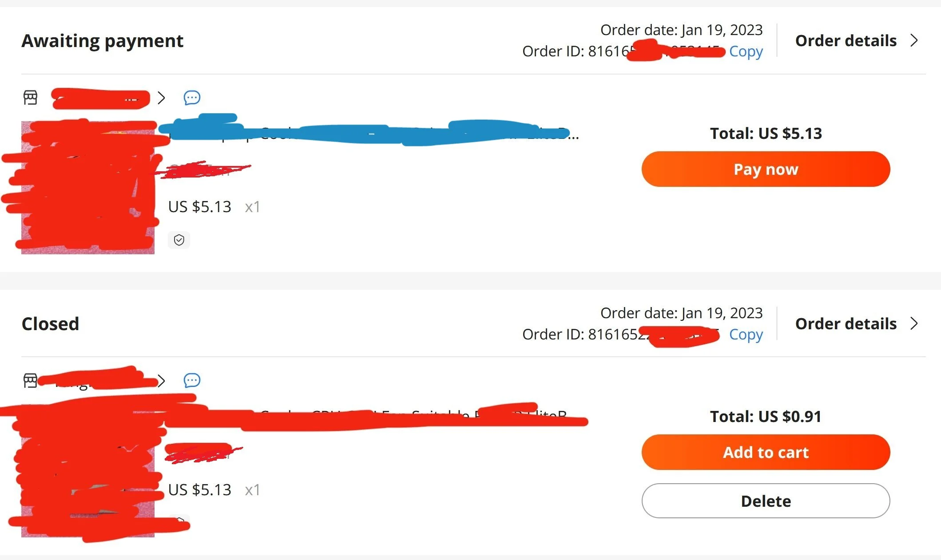
Task: Delete the closed order
Action: 766,501
